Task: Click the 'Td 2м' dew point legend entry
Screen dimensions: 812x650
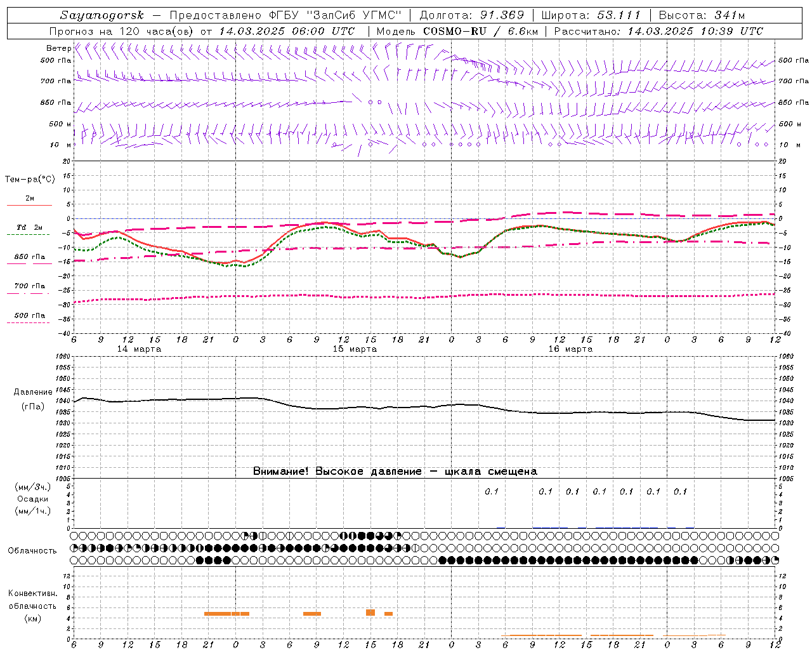Action: click(29, 227)
